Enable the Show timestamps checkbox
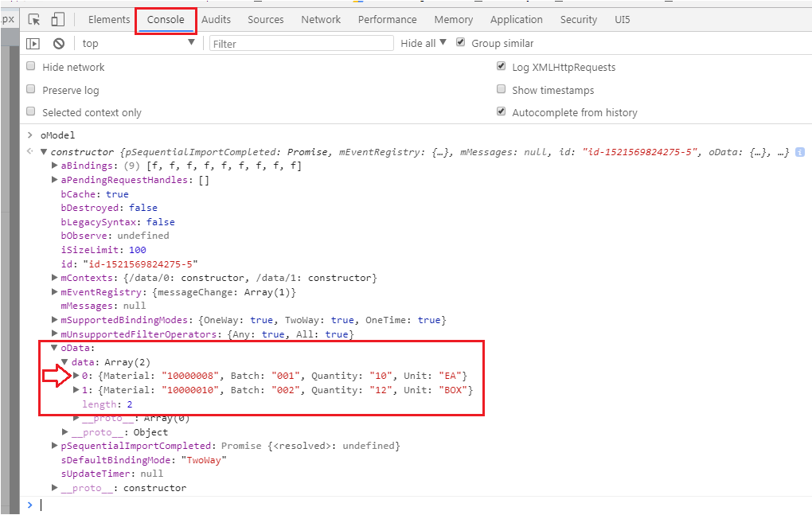The width and height of the screenshot is (812, 515). point(501,89)
